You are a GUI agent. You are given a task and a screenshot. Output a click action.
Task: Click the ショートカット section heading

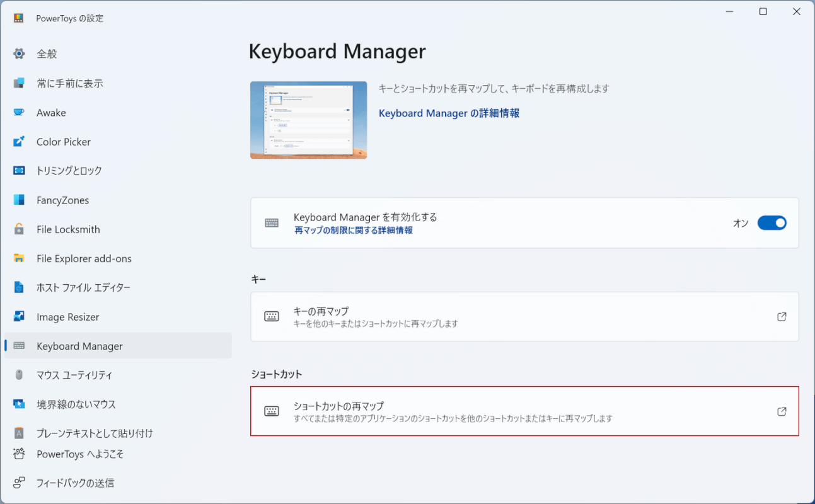click(x=277, y=374)
